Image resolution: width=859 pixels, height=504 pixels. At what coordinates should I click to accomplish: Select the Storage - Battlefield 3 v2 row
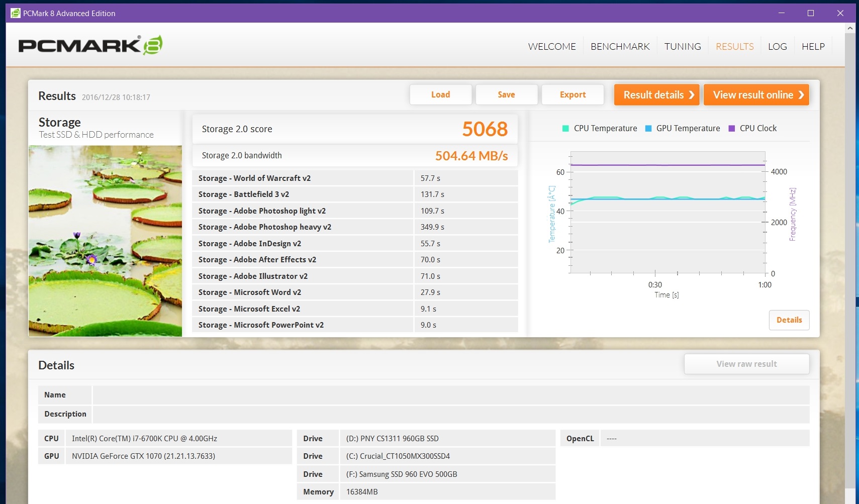click(x=355, y=194)
